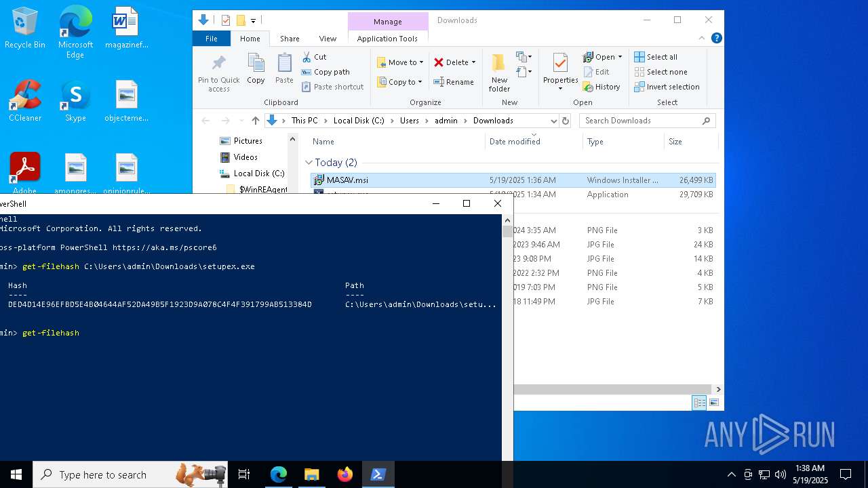
Task: Select the opinionrule image file on desktop
Action: [126, 173]
